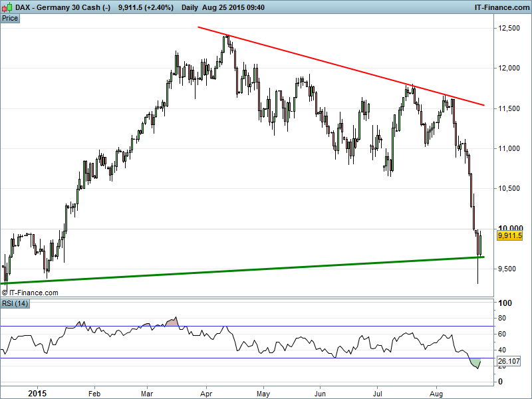Screen dimensions: 532x399
Task: Click the Price panel label
Action: point(10,18)
